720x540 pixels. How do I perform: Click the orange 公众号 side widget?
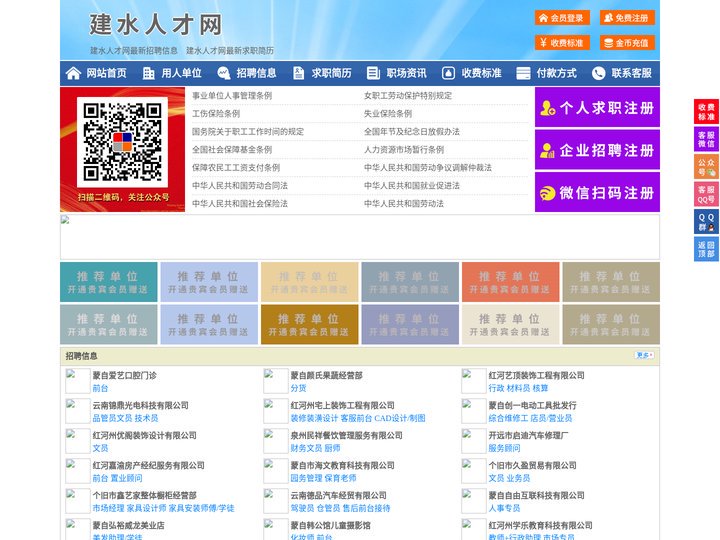(x=706, y=167)
